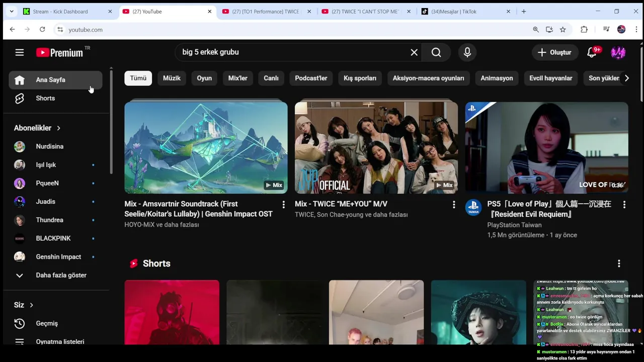Open the Genshin Impact channel subscription

(x=55, y=256)
